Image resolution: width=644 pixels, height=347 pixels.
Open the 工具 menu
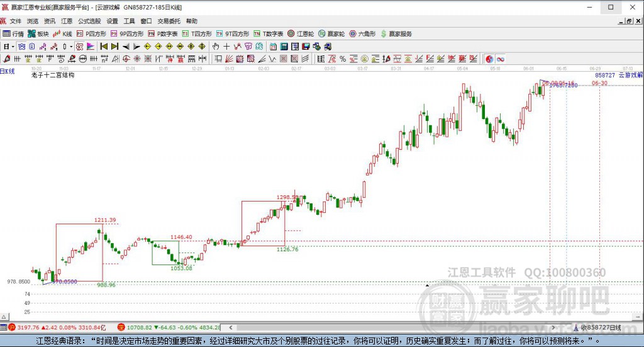click(130, 21)
